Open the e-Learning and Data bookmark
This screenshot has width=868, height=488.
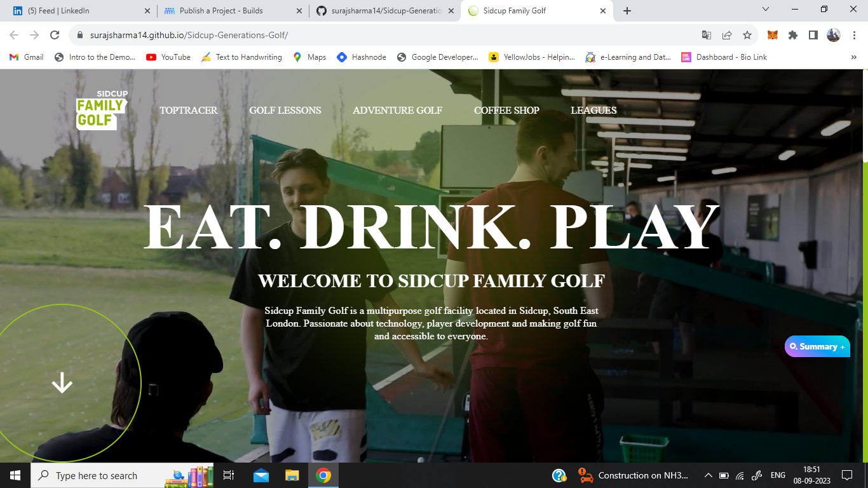628,57
